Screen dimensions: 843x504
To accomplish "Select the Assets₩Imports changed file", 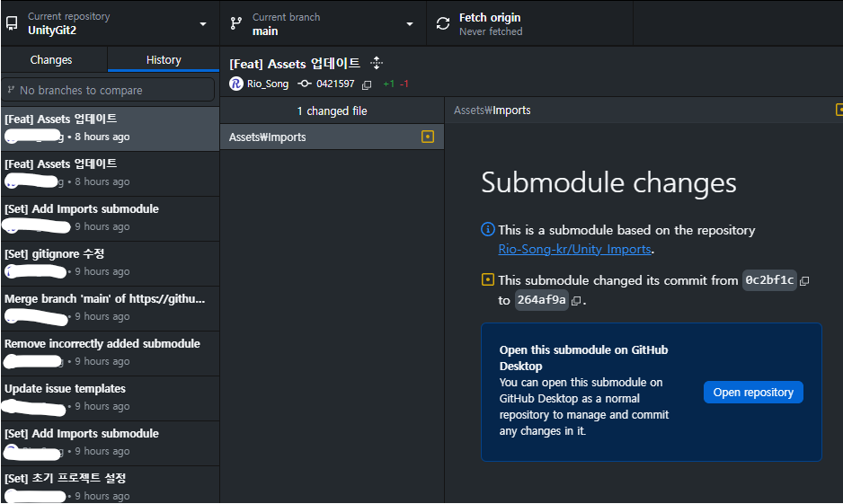I will pyautogui.click(x=332, y=137).
